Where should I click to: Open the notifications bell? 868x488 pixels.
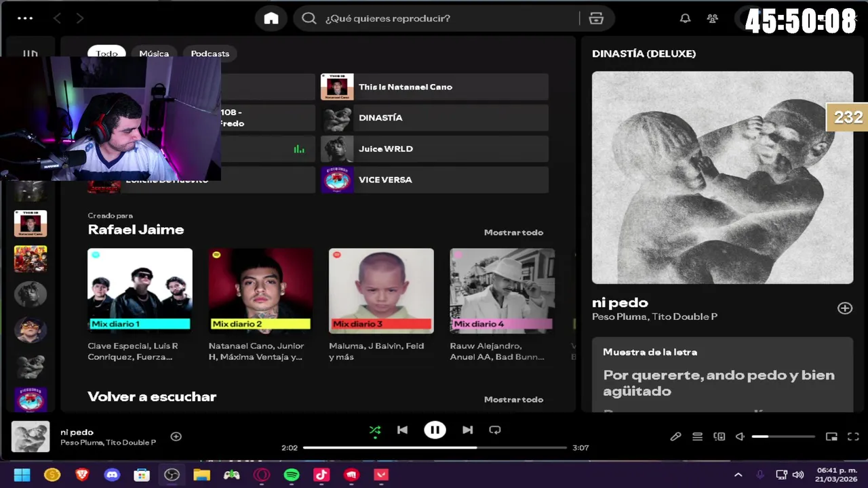click(685, 18)
